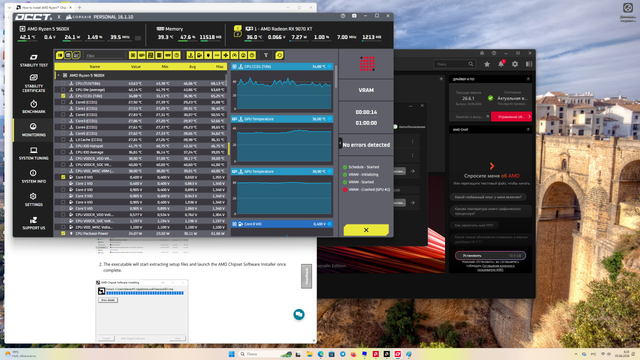Click the second view-mode icon in OCCT toolbar
The width and height of the screenshot is (640, 360).
pos(68,55)
